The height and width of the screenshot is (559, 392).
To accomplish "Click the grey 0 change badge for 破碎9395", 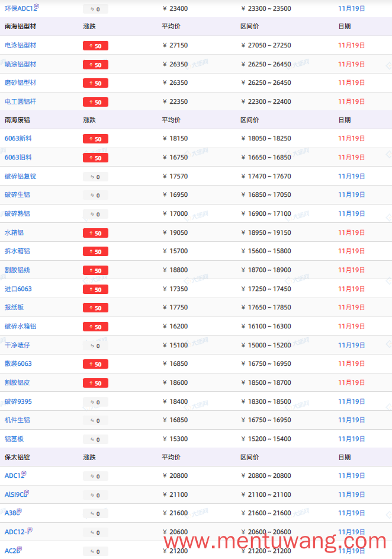I will tap(95, 402).
